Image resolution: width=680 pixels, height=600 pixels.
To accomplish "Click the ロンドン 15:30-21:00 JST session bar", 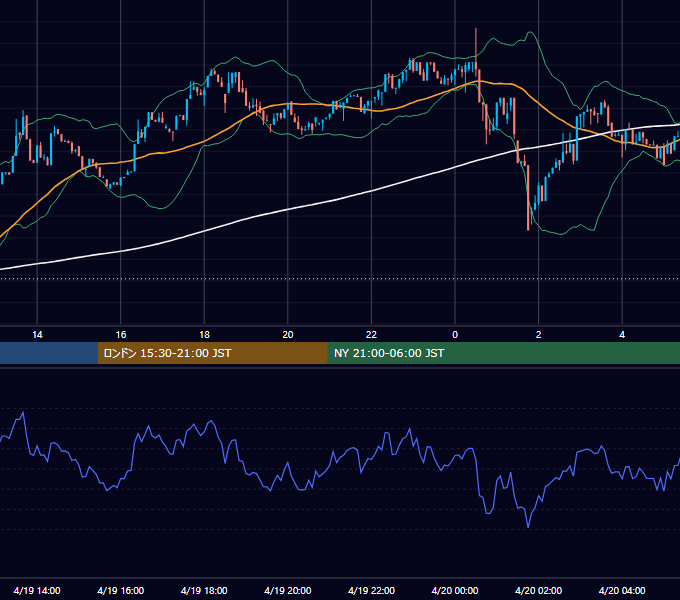I will (212, 353).
